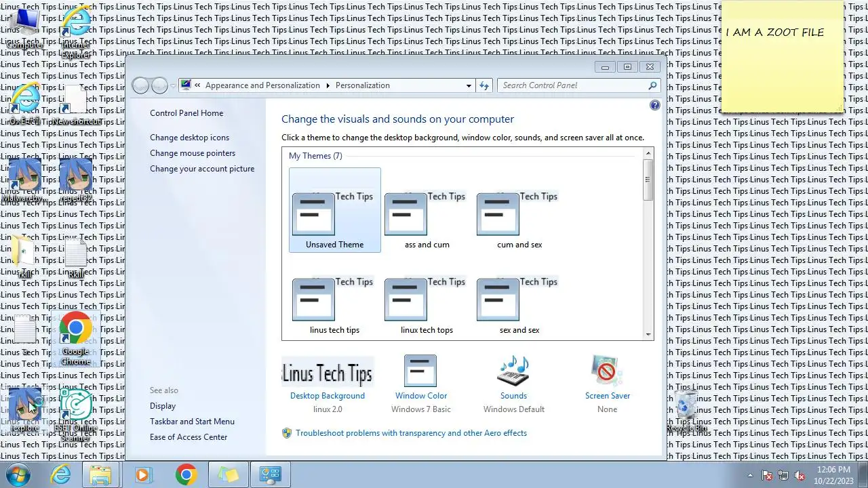This screenshot has width=868, height=488.
Task: Open the taskbar clock and date
Action: [x=833, y=475]
